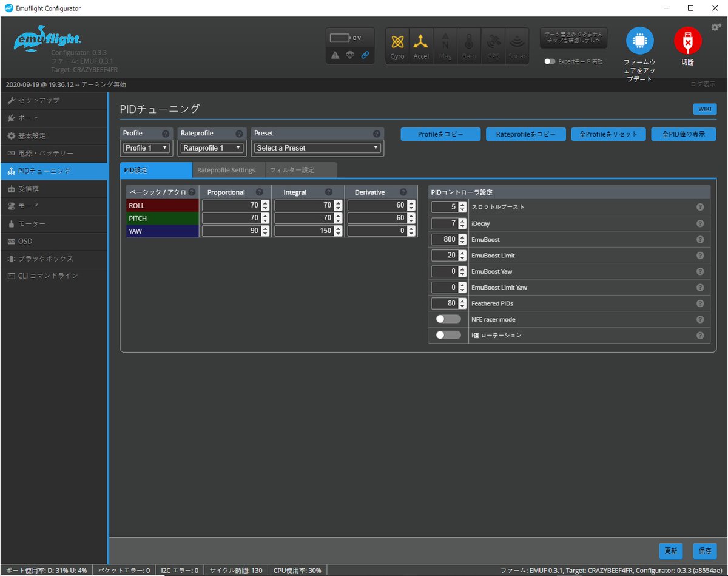728x576 pixels.
Task: Click the Sonar sensor icon
Action: [517, 46]
